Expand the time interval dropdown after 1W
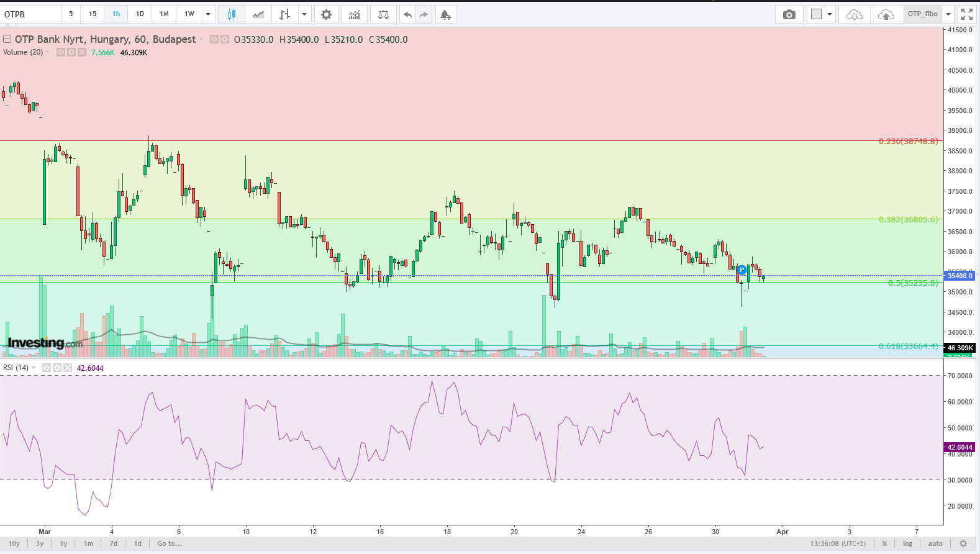Viewport: 980px width, 554px height. click(x=208, y=14)
